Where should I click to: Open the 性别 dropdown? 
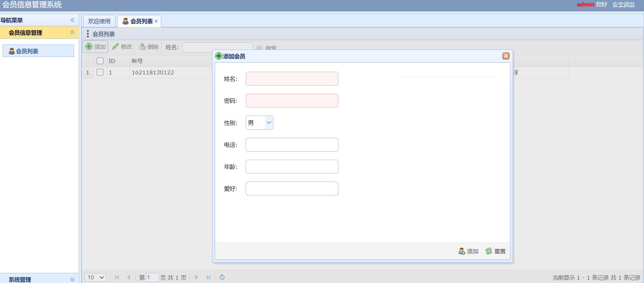[x=269, y=123]
